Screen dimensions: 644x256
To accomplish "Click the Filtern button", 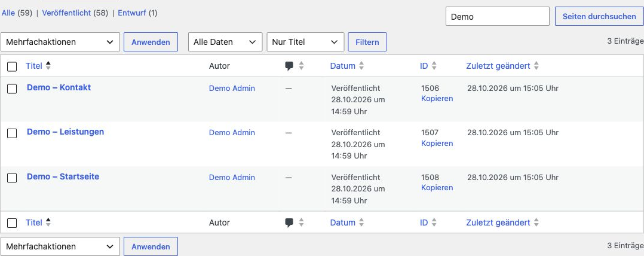I will [367, 42].
